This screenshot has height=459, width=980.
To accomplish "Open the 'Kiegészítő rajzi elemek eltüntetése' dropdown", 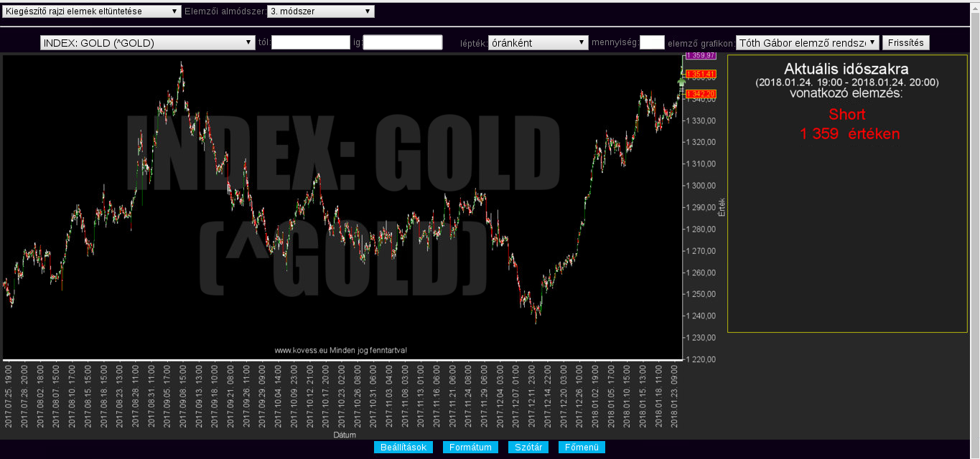I will point(92,11).
